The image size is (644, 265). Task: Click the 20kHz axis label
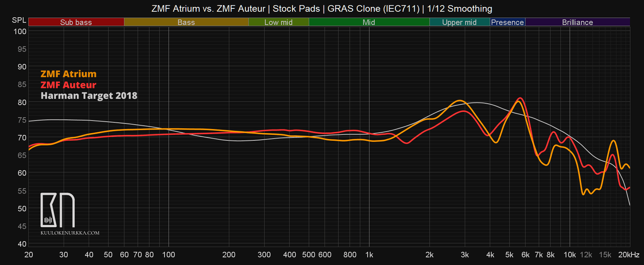pyautogui.click(x=629, y=255)
